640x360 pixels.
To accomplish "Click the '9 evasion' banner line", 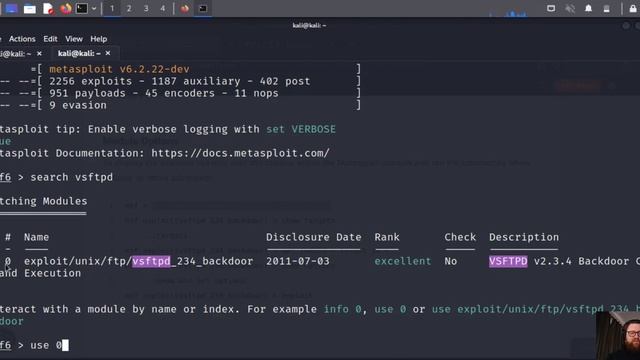I will (x=78, y=105).
